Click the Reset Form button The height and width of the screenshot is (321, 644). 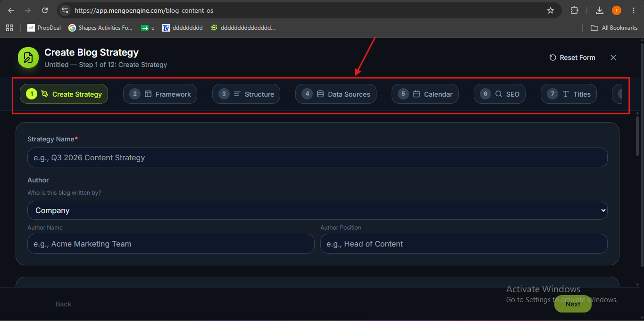[x=572, y=58]
